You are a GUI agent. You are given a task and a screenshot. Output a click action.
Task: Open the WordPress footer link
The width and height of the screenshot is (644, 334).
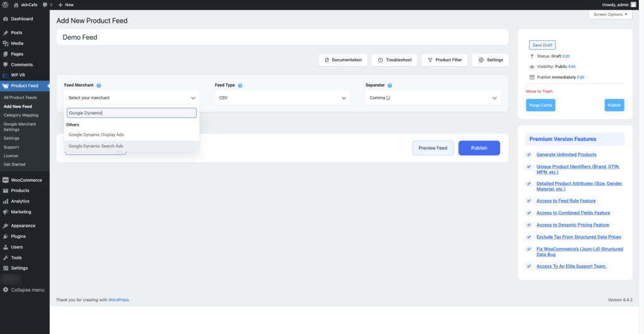pos(118,300)
